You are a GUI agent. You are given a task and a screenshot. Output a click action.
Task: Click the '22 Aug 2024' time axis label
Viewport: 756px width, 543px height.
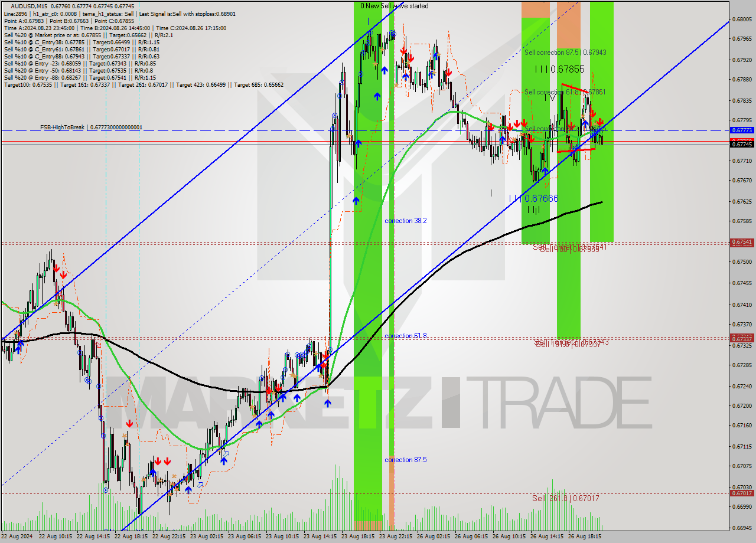click(17, 537)
